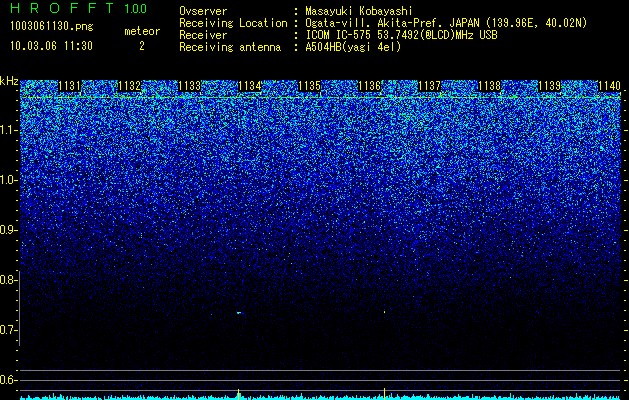This screenshot has width=629, height=400.
Task: Click the 1.1 frequency axis label
Action: [x=6, y=130]
